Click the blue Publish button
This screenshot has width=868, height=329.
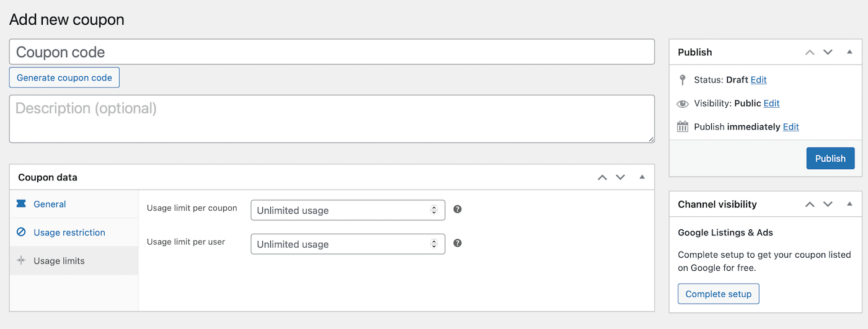[x=830, y=158]
